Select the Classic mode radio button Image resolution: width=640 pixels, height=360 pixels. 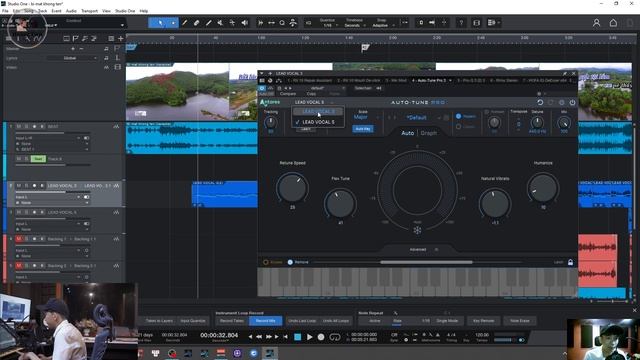tap(458, 127)
